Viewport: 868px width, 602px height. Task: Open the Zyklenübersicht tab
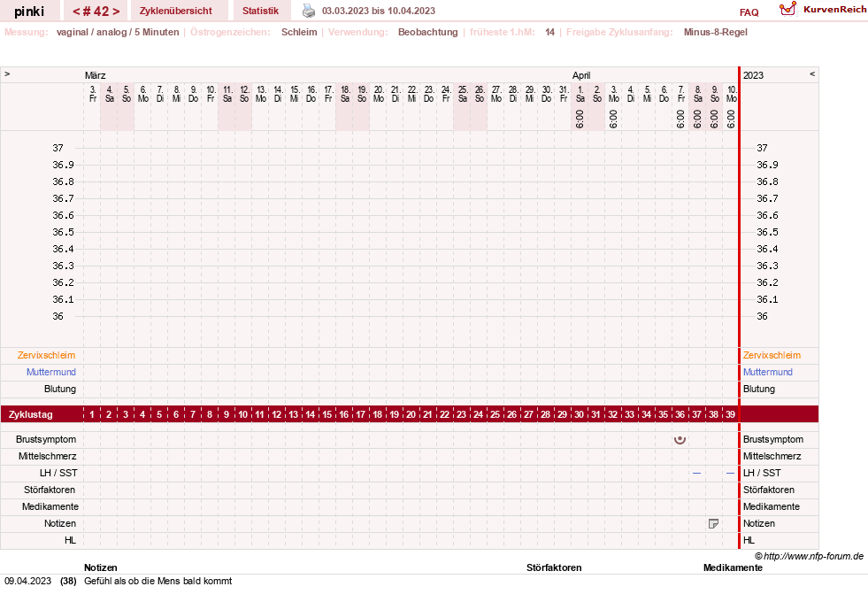tap(176, 11)
